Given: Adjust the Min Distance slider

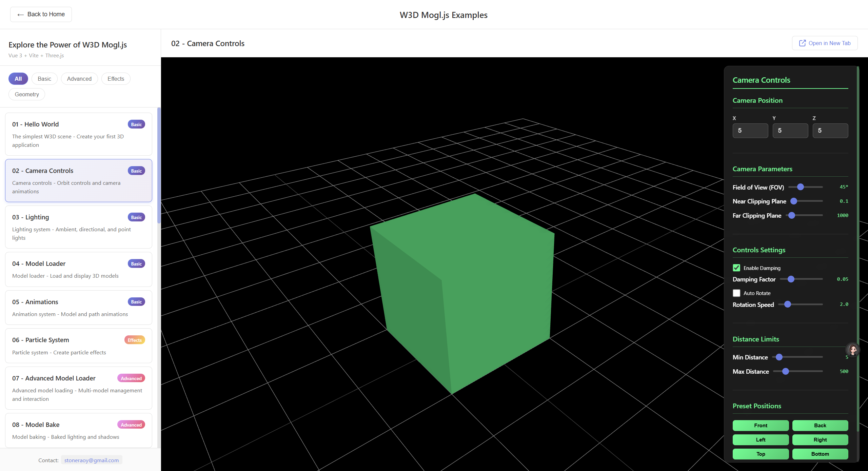Looking at the screenshot, I should 797,357.
